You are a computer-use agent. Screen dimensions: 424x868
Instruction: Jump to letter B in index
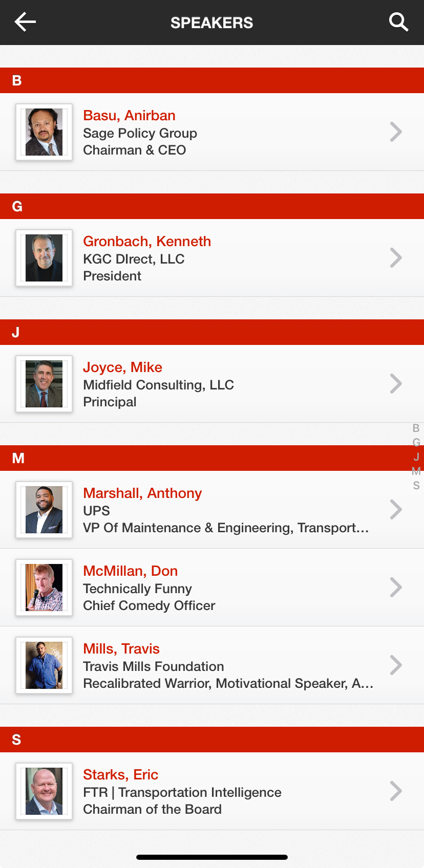[416, 428]
